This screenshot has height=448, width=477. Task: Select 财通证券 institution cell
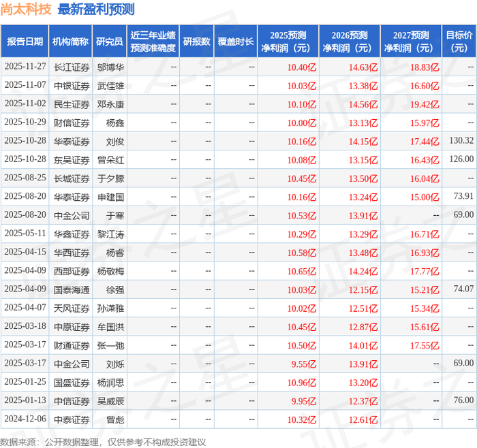tap(72, 346)
